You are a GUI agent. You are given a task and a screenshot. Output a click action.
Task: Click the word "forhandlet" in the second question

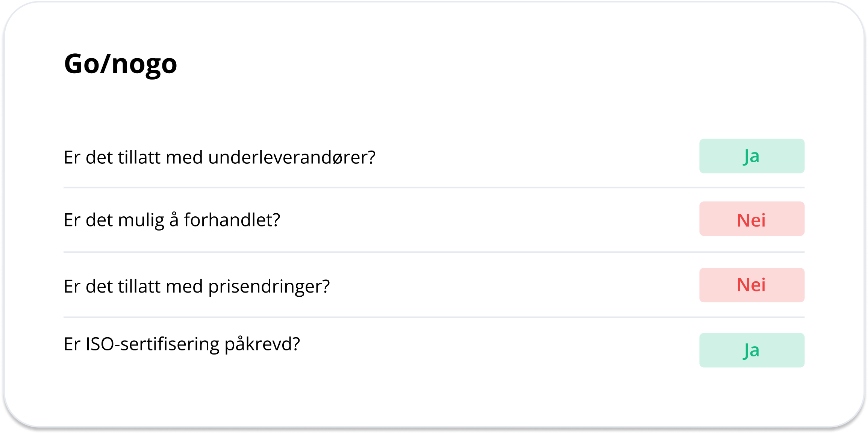(x=232, y=220)
